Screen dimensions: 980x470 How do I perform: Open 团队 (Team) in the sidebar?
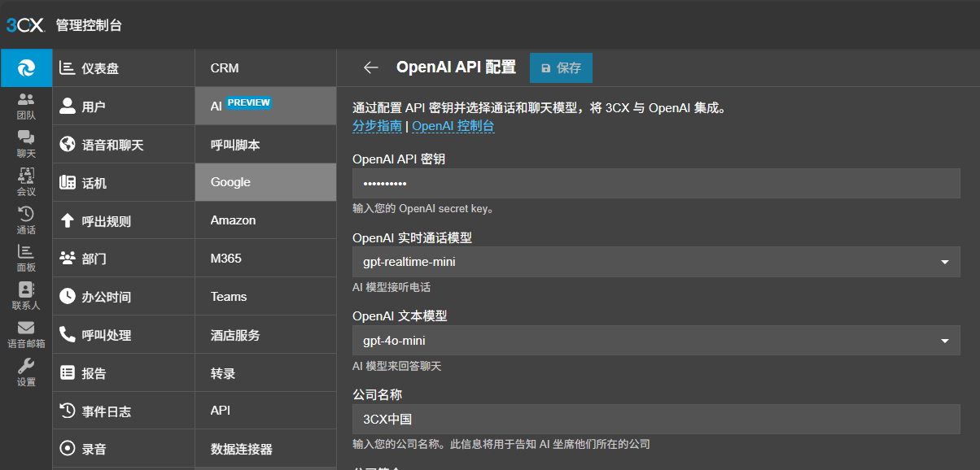coord(26,107)
